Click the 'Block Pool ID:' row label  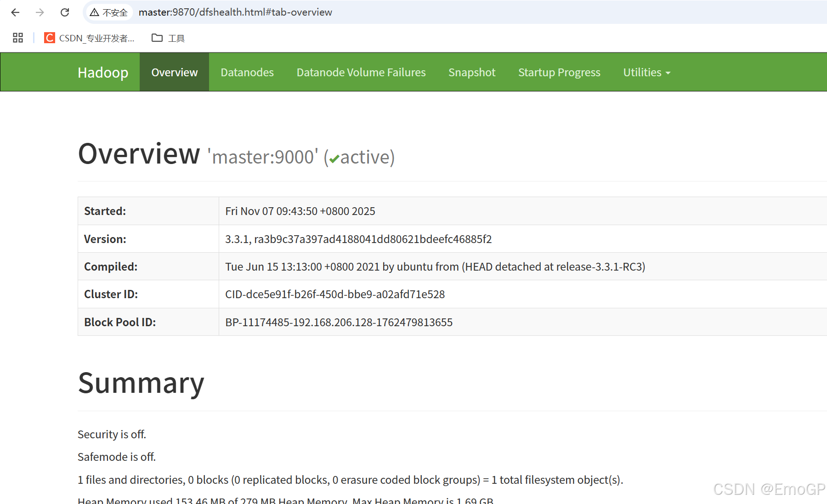120,322
